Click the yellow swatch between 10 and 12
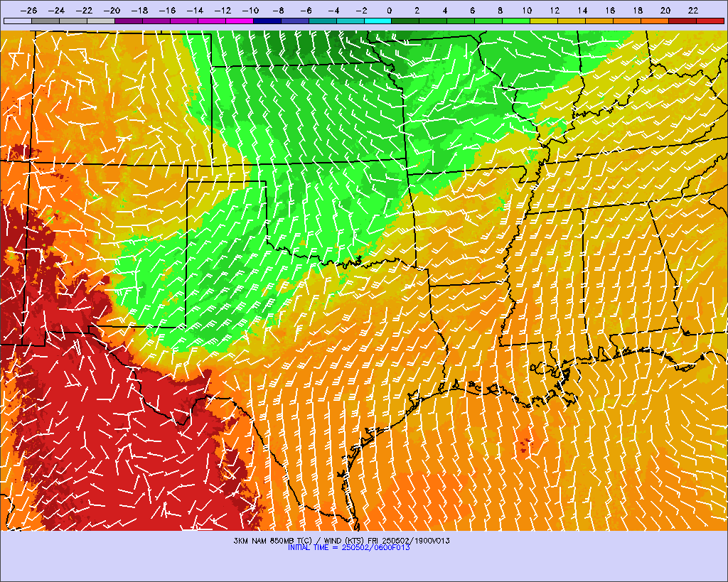728x582 pixels. pyautogui.click(x=544, y=21)
